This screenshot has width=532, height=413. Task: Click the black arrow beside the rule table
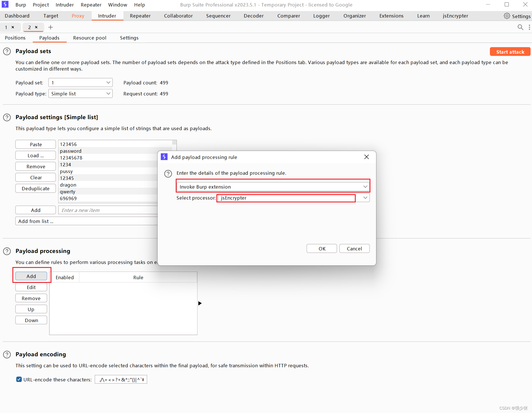tap(200, 303)
